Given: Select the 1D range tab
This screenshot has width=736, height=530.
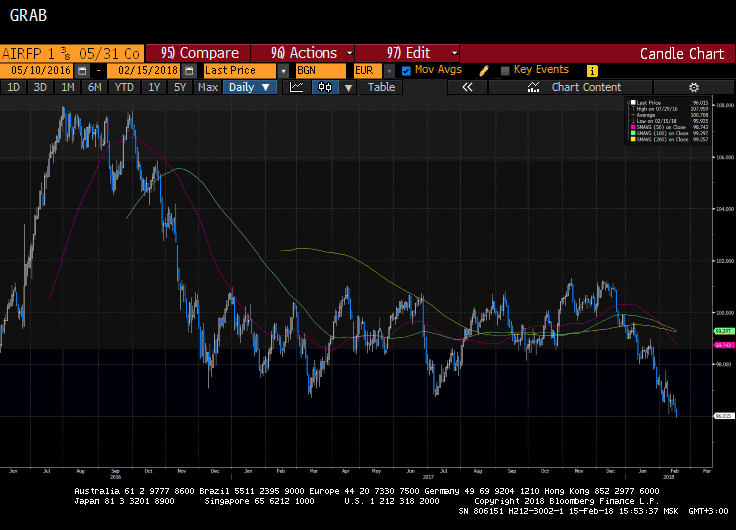Looking at the screenshot, I should click(x=14, y=87).
